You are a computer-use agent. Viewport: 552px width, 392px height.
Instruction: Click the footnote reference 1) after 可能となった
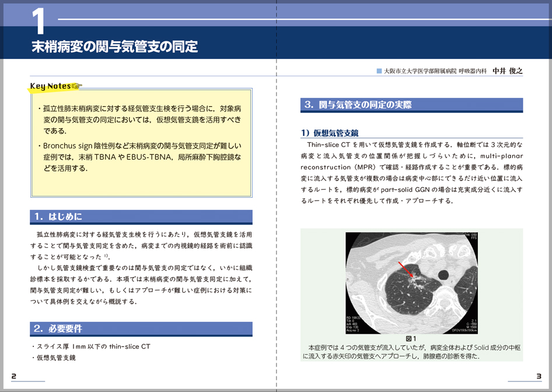(106, 256)
